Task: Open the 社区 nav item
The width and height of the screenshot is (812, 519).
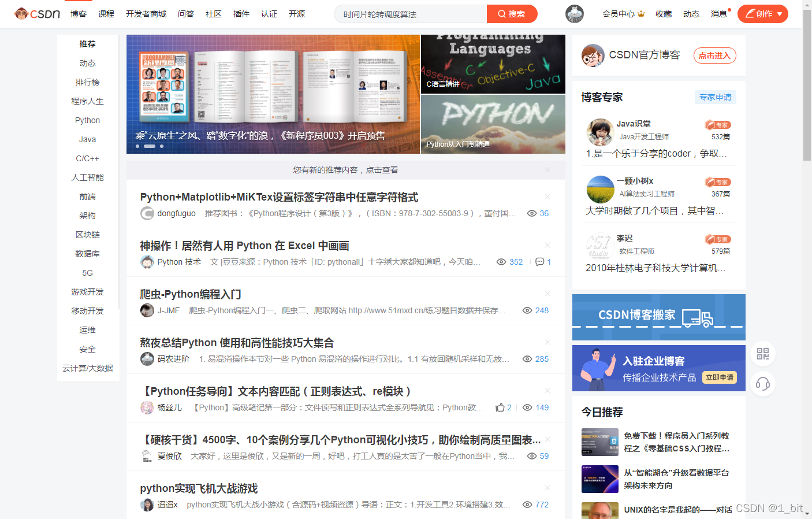Action: (214, 14)
